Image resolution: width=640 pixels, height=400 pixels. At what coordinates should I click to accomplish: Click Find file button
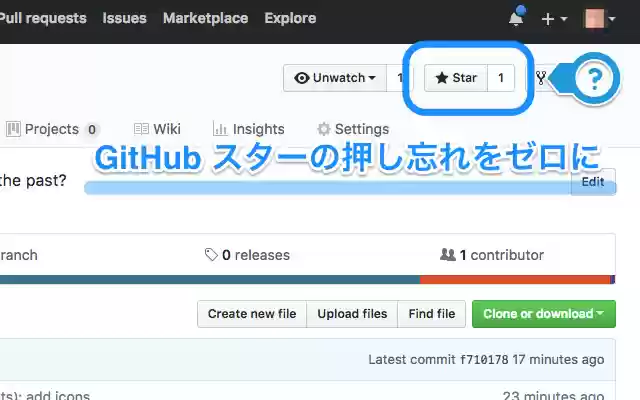point(431,314)
